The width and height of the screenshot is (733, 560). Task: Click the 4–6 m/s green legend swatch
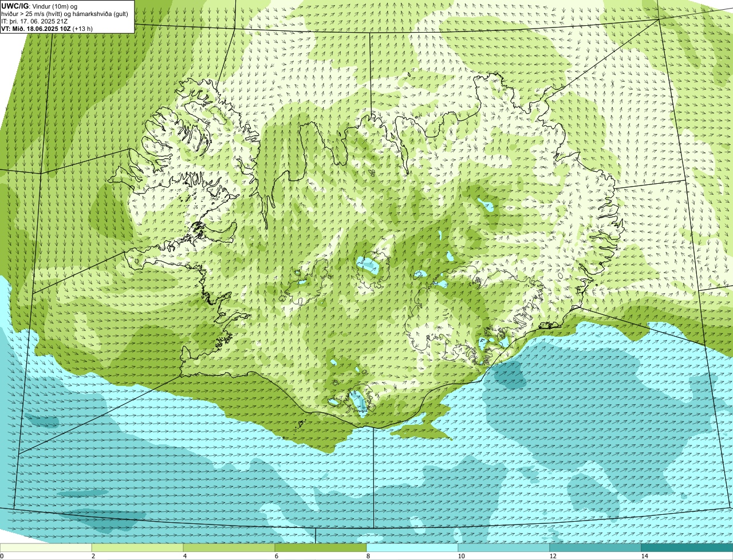point(229,547)
